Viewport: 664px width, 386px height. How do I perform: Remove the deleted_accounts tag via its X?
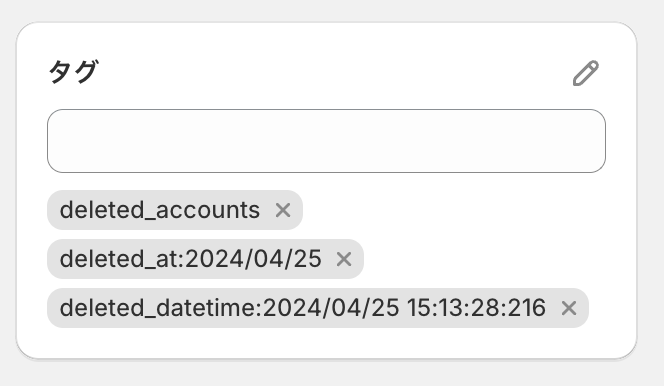(x=283, y=210)
